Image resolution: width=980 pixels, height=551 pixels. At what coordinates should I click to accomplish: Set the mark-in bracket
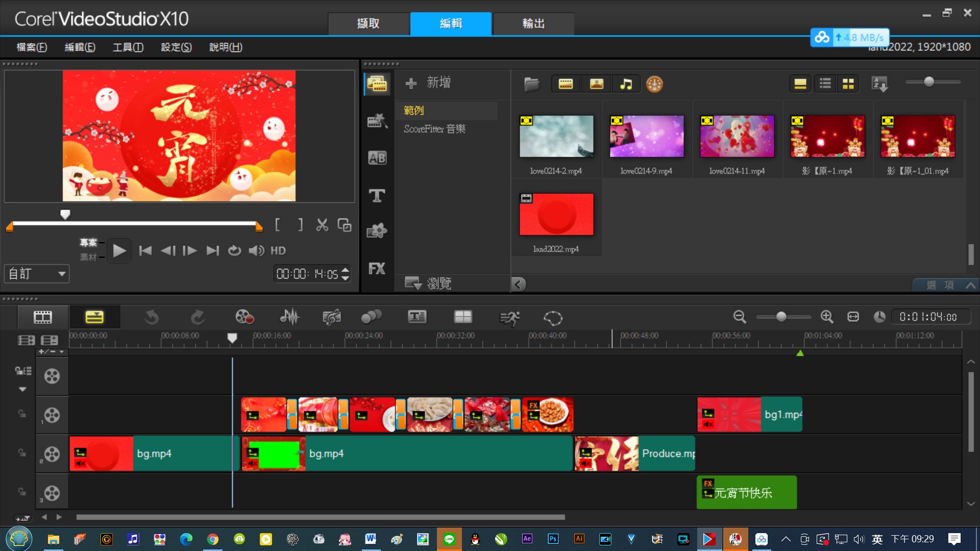[x=277, y=225]
